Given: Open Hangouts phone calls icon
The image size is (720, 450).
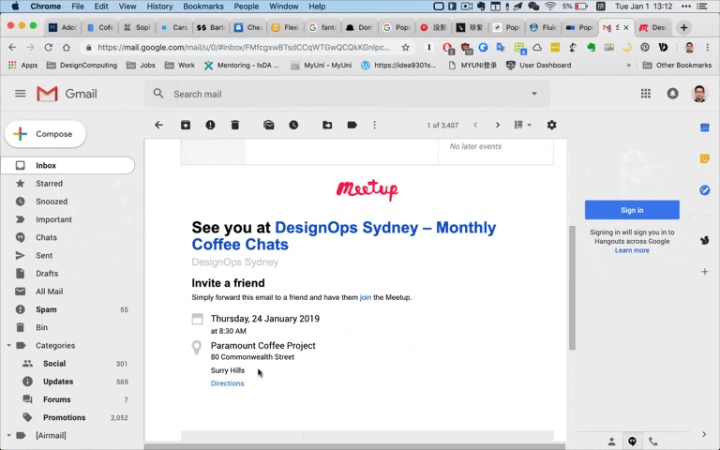Looking at the screenshot, I should (653, 442).
